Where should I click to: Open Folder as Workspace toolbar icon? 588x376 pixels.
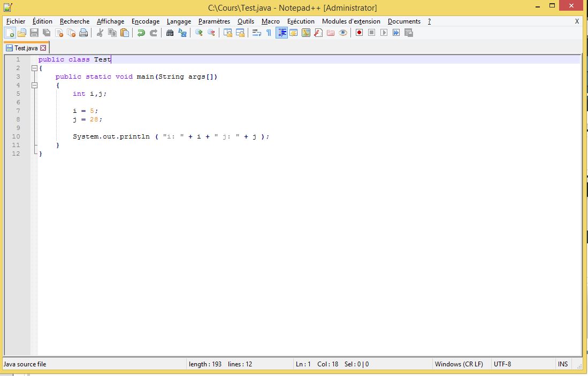point(330,33)
